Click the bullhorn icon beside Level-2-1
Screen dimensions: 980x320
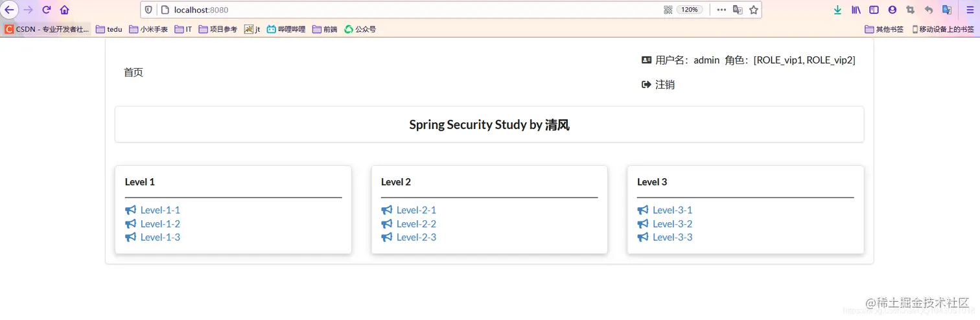tap(387, 210)
